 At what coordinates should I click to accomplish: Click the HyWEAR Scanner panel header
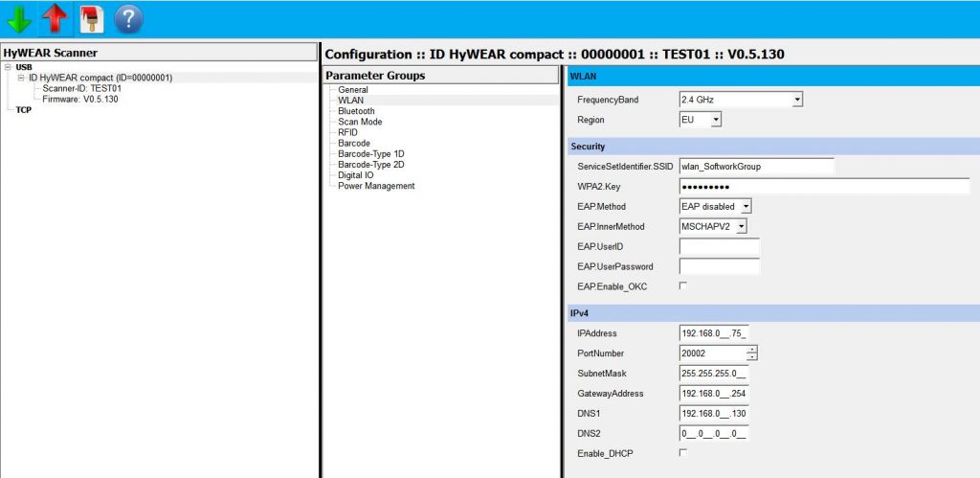click(x=159, y=53)
